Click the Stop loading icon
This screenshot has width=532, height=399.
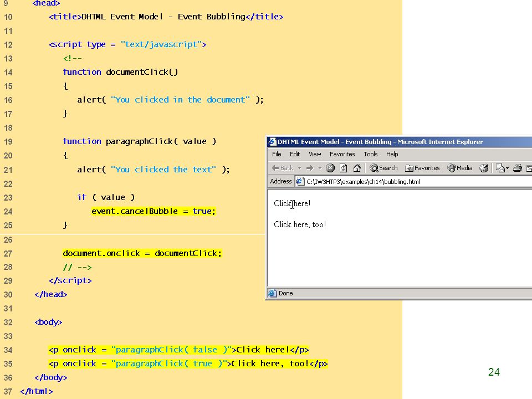point(330,168)
